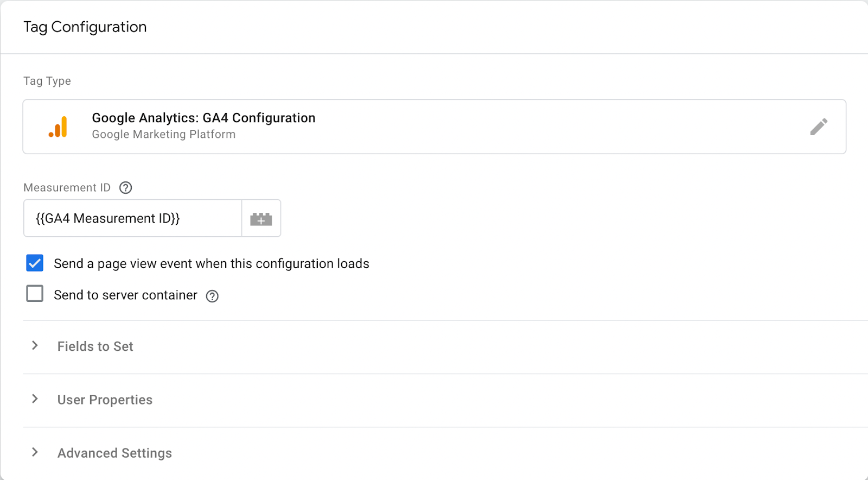Click help icon beside Send to server container
Screen dimensions: 868x480
212,296
